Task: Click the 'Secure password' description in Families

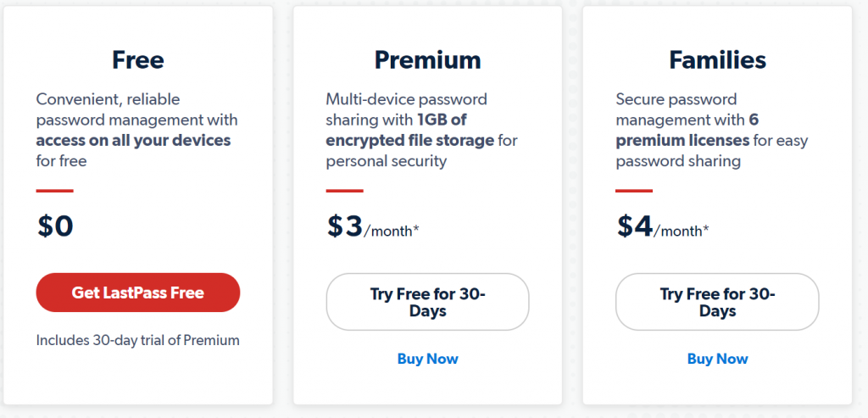Action: point(676,99)
